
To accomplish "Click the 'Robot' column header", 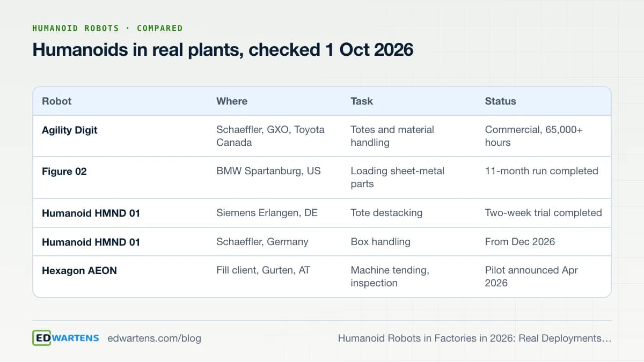I will (x=57, y=101).
